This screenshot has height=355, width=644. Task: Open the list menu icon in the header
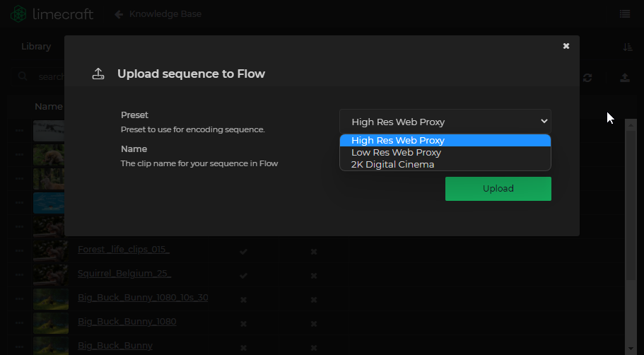(625, 14)
